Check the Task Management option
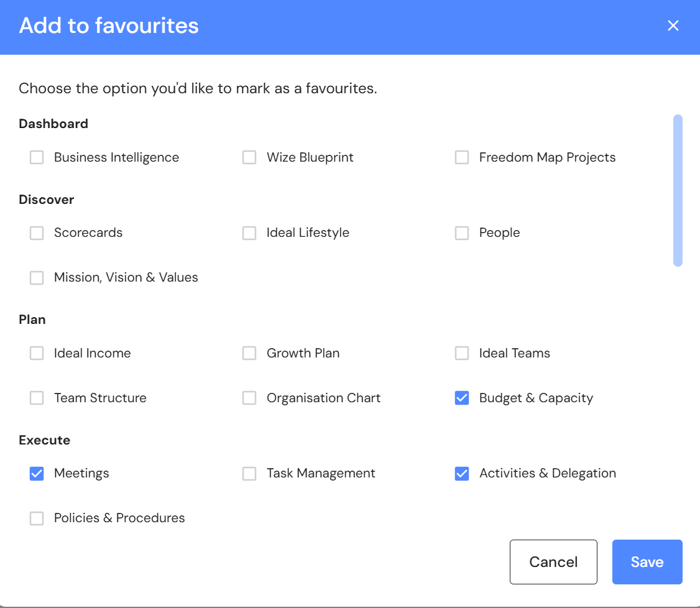 click(x=249, y=474)
